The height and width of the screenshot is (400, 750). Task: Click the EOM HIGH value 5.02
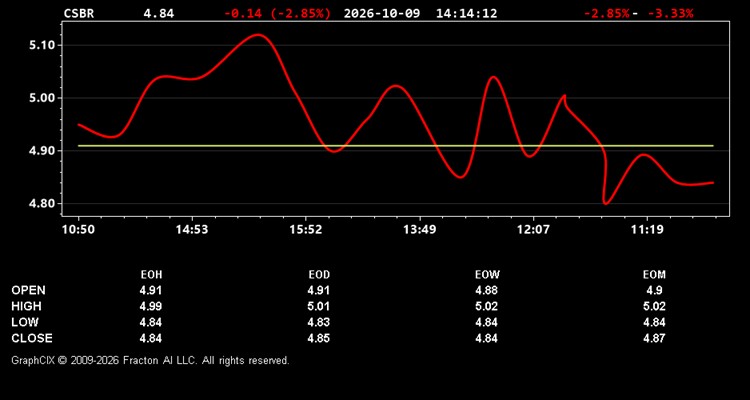click(x=654, y=306)
